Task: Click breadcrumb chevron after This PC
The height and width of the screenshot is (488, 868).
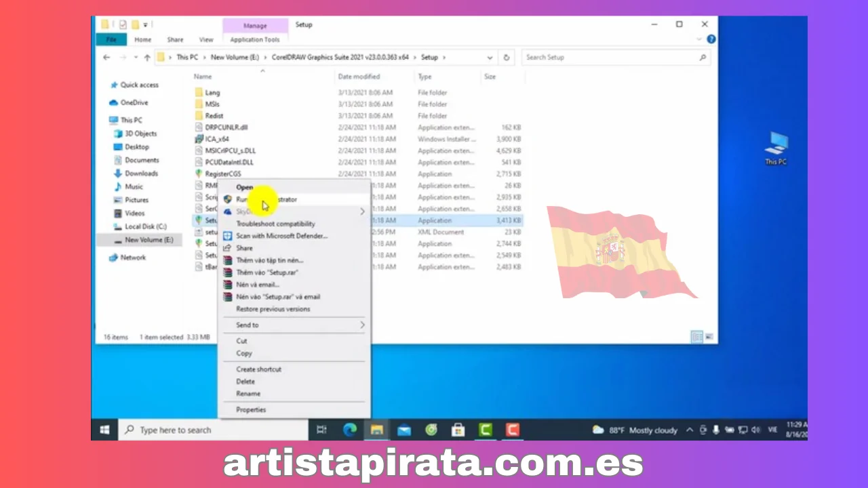Action: coord(205,58)
